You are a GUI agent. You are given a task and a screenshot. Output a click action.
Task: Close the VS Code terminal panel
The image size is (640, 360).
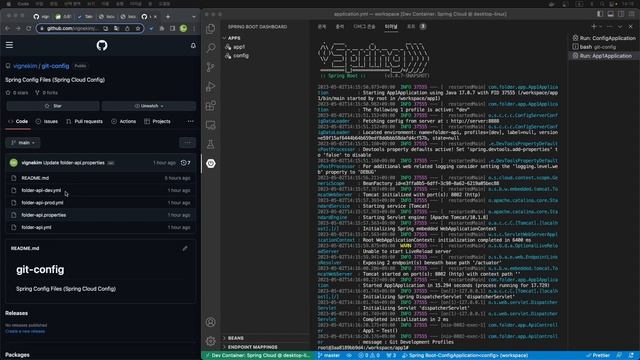pyautogui.click(x=631, y=27)
